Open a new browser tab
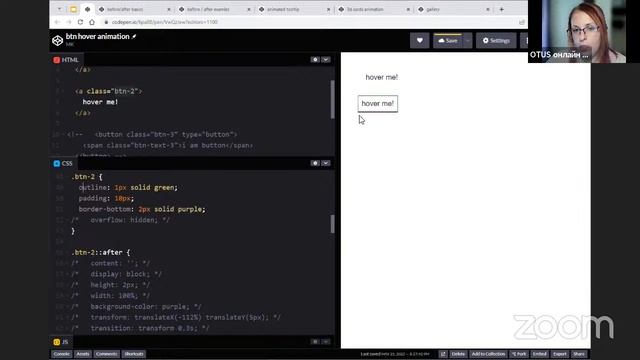The image size is (640, 360). point(502,9)
